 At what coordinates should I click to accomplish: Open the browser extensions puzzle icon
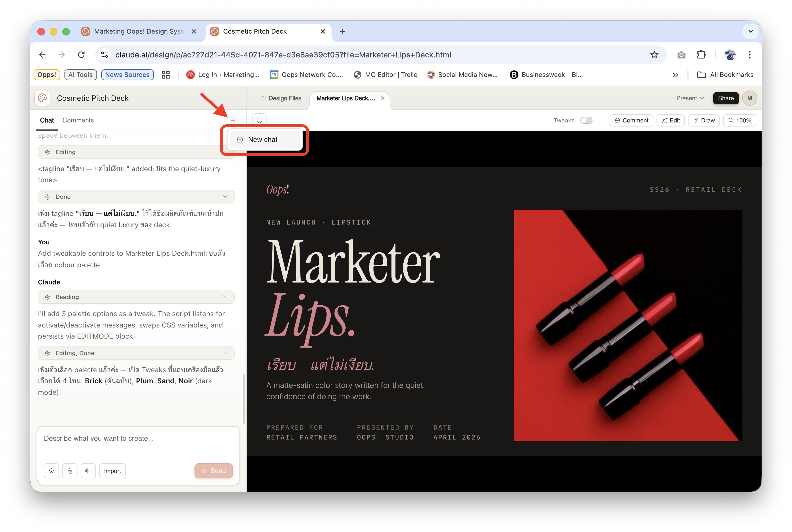coord(701,55)
